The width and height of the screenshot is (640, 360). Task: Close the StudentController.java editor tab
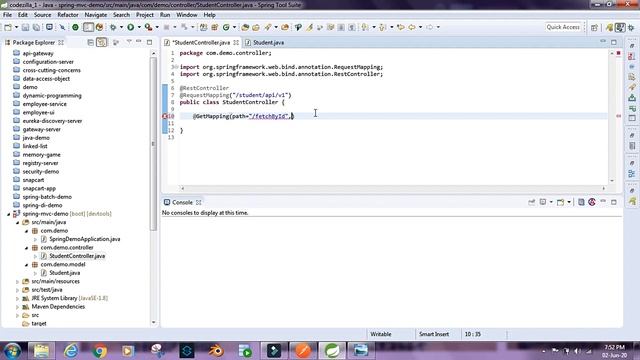point(236,42)
